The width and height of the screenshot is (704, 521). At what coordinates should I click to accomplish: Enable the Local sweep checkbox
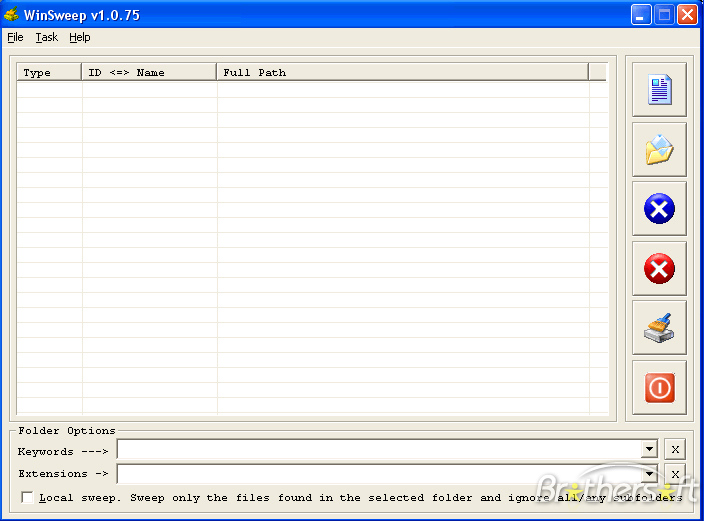pyautogui.click(x=27, y=497)
